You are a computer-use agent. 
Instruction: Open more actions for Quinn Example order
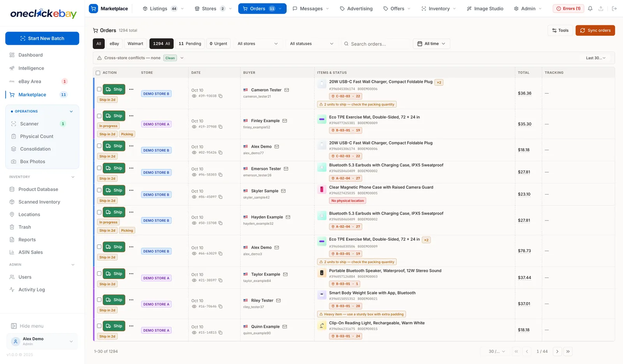(131, 326)
